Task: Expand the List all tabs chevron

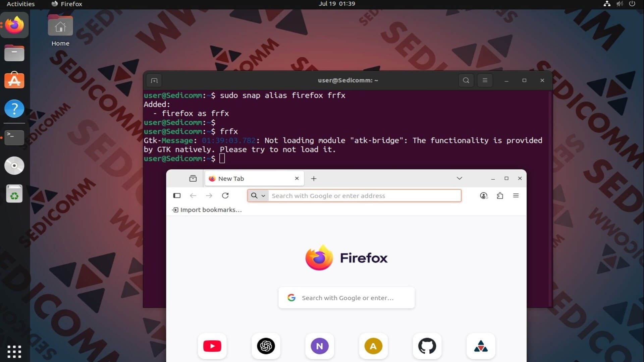Action: tap(460, 178)
